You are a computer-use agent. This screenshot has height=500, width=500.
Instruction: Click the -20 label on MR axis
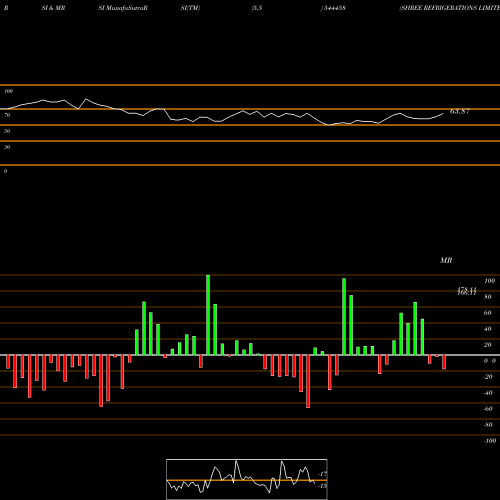488,377
